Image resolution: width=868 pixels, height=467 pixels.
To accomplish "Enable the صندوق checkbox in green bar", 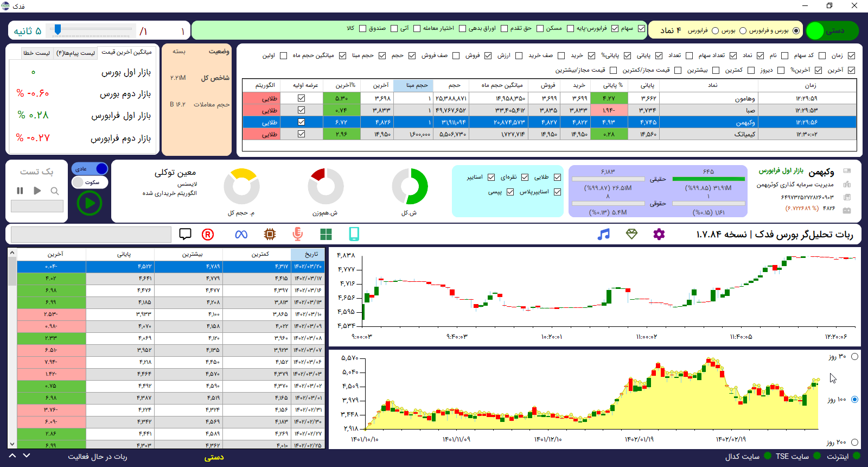I will [x=394, y=28].
